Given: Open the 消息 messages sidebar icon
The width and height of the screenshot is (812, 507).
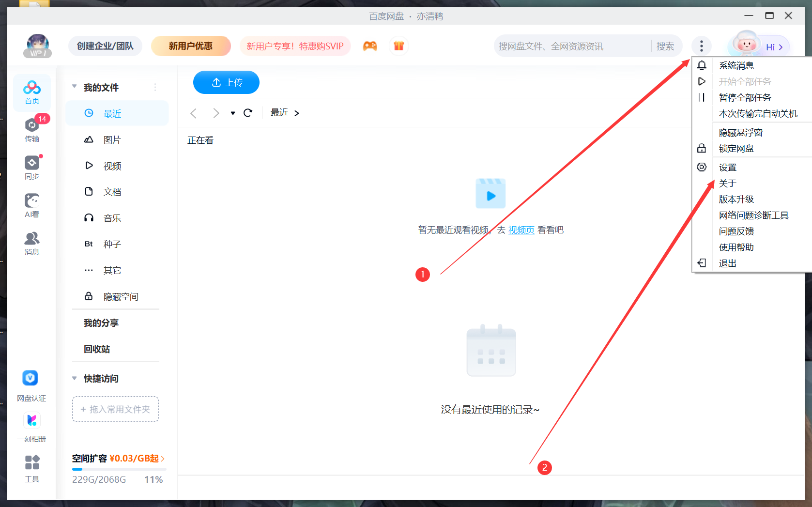Looking at the screenshot, I should coord(32,243).
